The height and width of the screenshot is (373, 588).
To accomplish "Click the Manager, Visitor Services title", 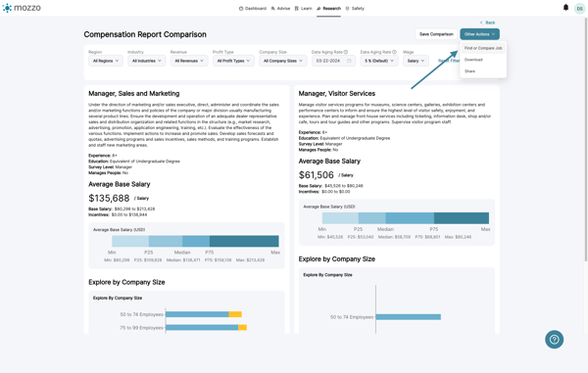I will point(337,94).
